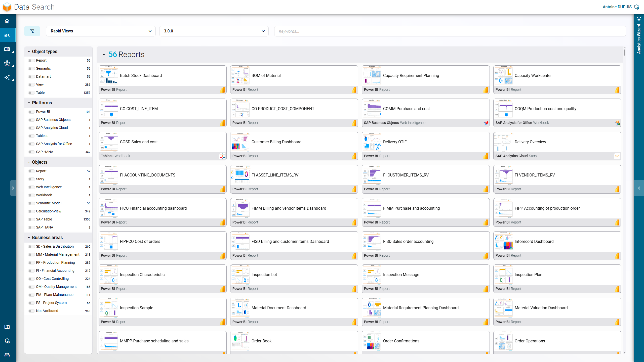Viewport: 644px width, 362px height.
Task: Toggle the Power BI platform filter
Action: click(x=31, y=112)
